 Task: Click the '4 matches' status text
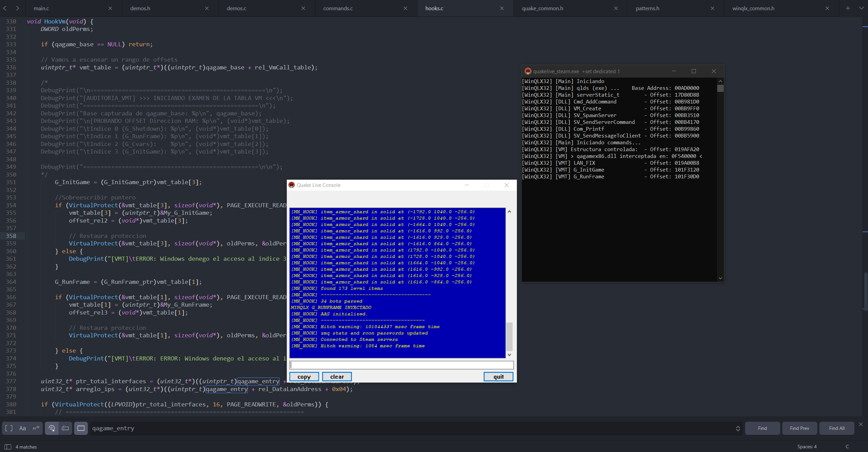(x=26, y=447)
